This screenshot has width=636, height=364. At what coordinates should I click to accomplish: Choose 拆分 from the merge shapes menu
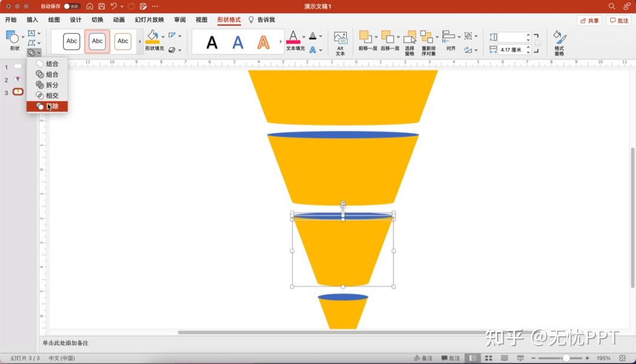pyautogui.click(x=47, y=85)
